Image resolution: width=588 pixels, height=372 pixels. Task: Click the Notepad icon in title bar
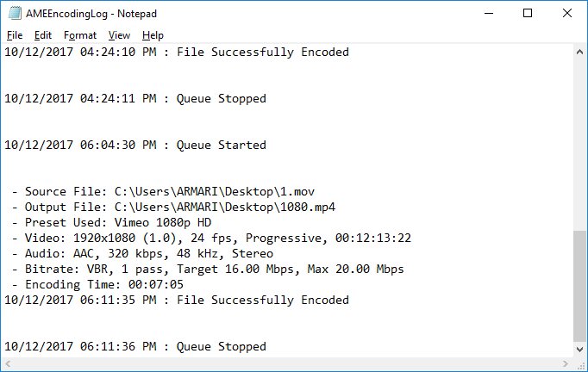[x=13, y=14]
